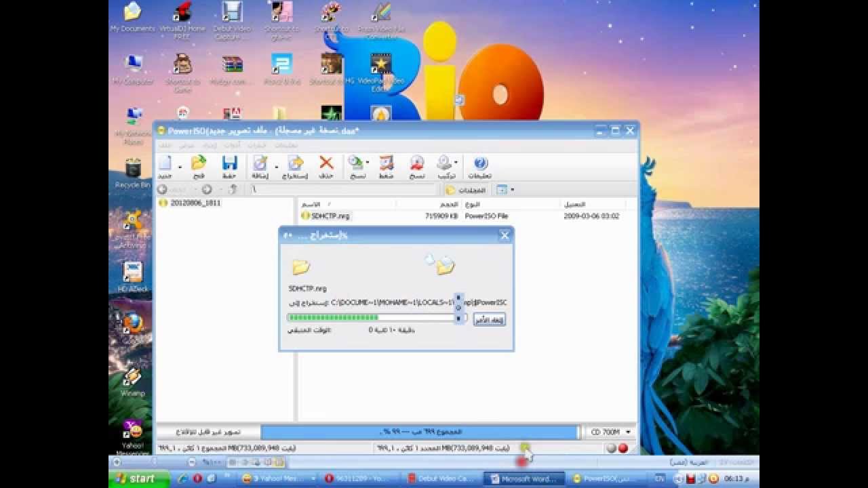Switch to the PowerISO taskbar button

pos(608,479)
